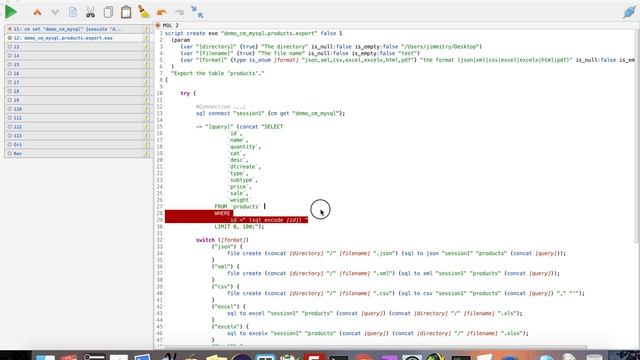Select the i13 slot in the list
The width and height of the screenshot is (640, 360).
click(x=78, y=136)
